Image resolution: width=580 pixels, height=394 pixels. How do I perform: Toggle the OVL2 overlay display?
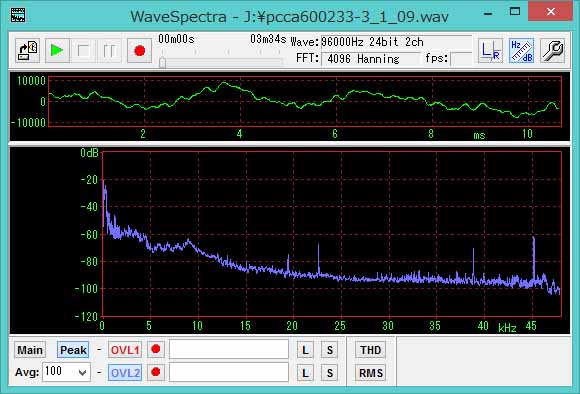tap(125, 373)
